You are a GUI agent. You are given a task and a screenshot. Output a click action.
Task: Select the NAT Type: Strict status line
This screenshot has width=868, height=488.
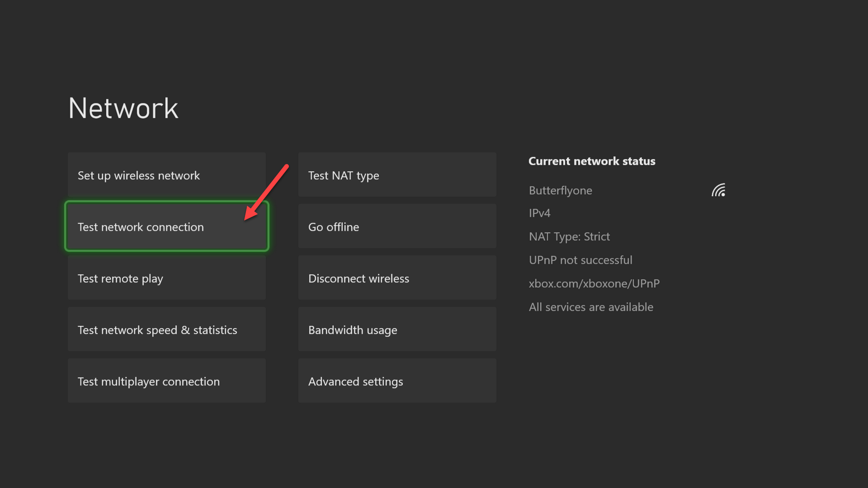pos(569,236)
